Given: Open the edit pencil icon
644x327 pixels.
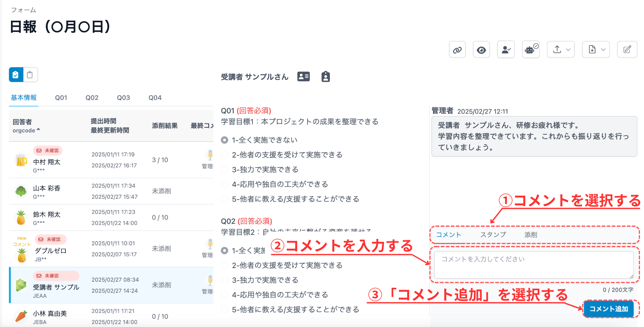Looking at the screenshot, I should (x=627, y=49).
